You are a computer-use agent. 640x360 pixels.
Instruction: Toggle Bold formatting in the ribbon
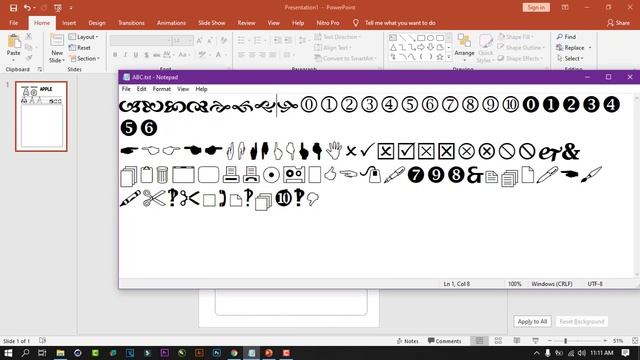pyautogui.click(x=115, y=55)
